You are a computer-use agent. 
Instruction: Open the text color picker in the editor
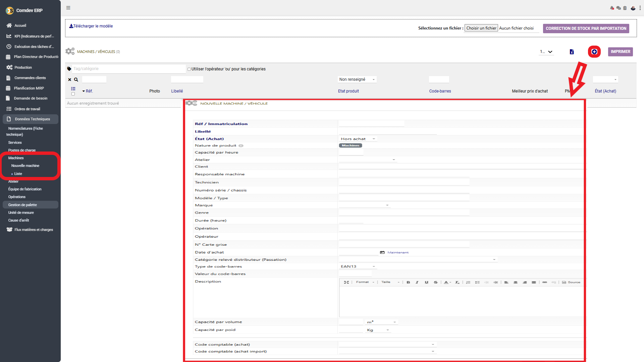tap(447, 282)
